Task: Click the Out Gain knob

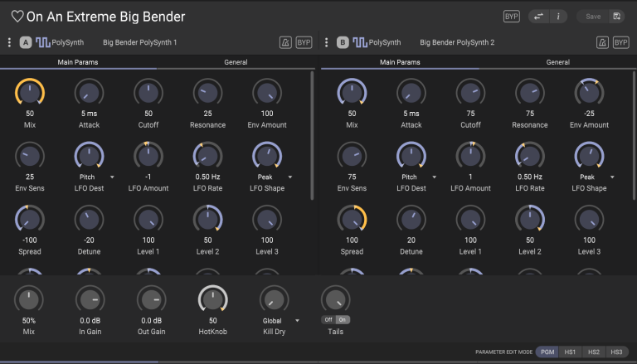Action: [152, 300]
